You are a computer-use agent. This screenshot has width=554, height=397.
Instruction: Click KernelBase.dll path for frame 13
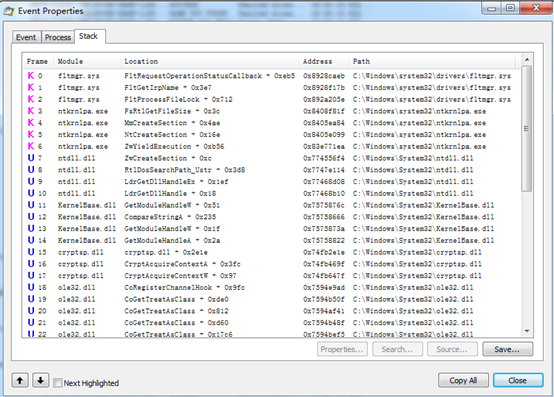[x=423, y=229]
